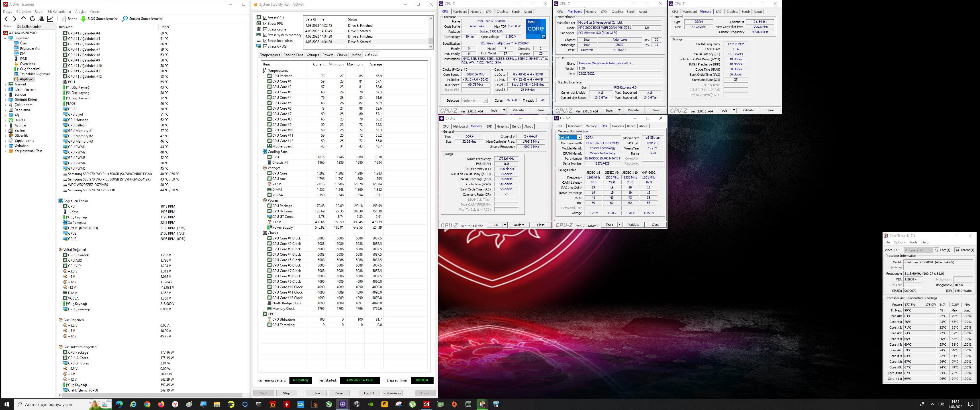This screenshot has width=980, height=410.
Task: Expand Görüntü Birimi tree node
Action: [5, 100]
